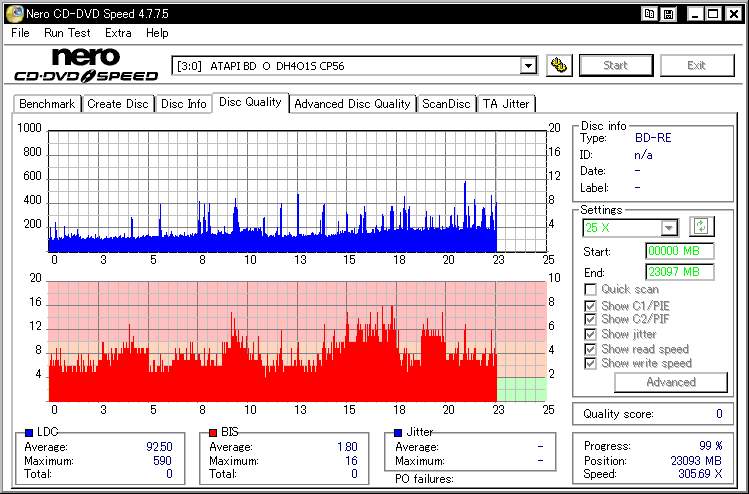Screen dimensions: 749x494
Task: Click the red BIS legend swatch
Action: pos(213,433)
